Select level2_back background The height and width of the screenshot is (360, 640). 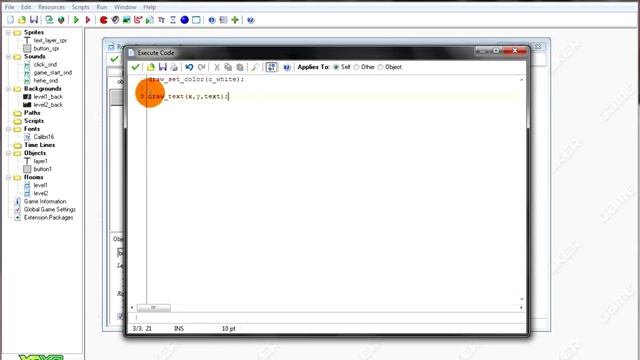click(48, 105)
